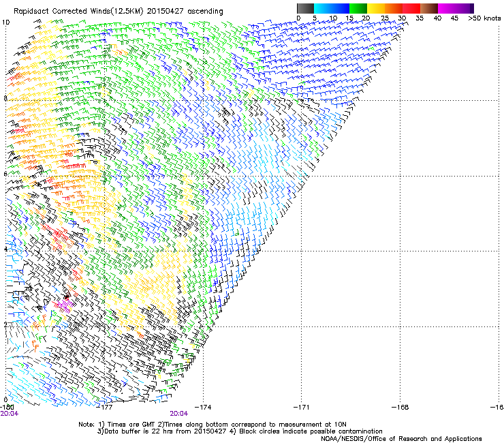Click the '25' legend label
Screen dimensions: 504x443
[x=384, y=18]
